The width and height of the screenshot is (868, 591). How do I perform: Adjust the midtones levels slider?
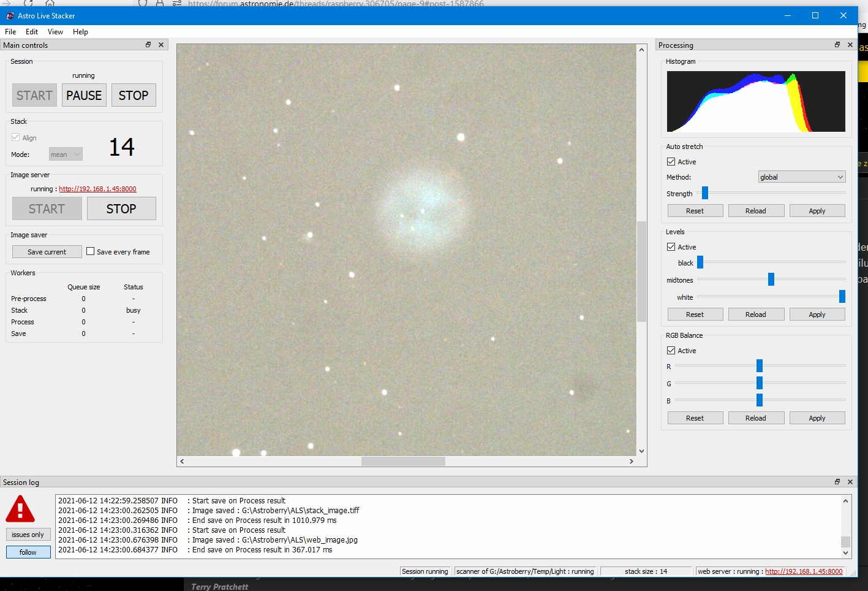(x=771, y=280)
